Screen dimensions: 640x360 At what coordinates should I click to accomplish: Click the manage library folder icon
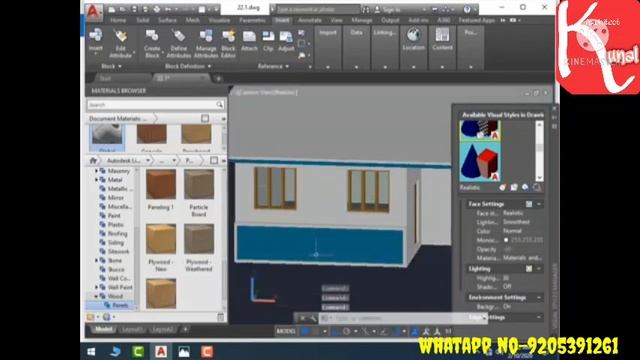[91, 317]
